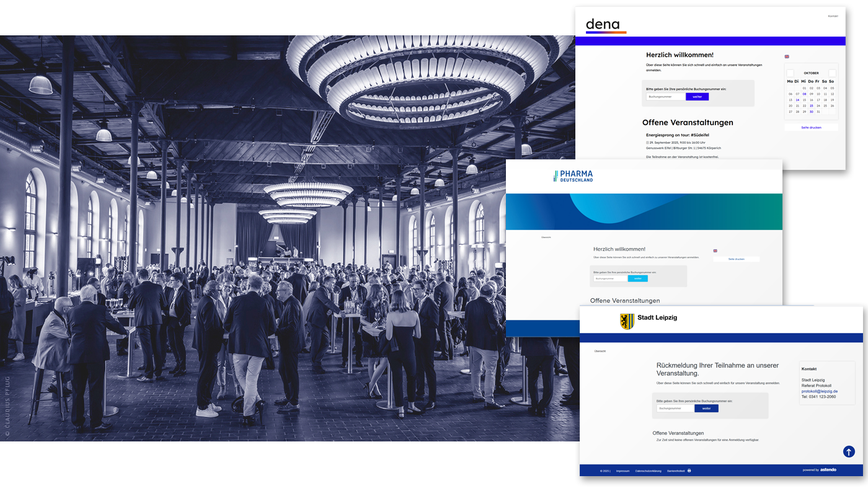Open Kontakt in dena top navigation

[833, 16]
